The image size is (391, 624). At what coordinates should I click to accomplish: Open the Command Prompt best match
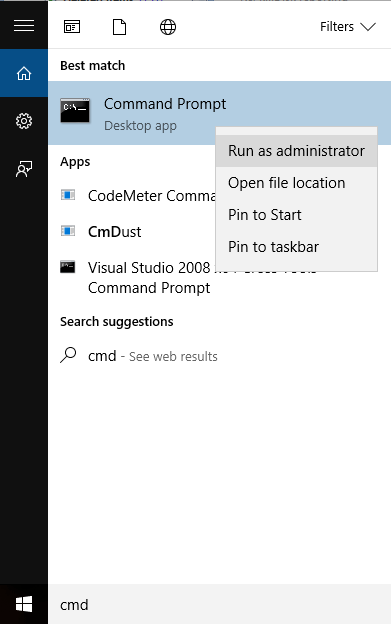pyautogui.click(x=220, y=113)
